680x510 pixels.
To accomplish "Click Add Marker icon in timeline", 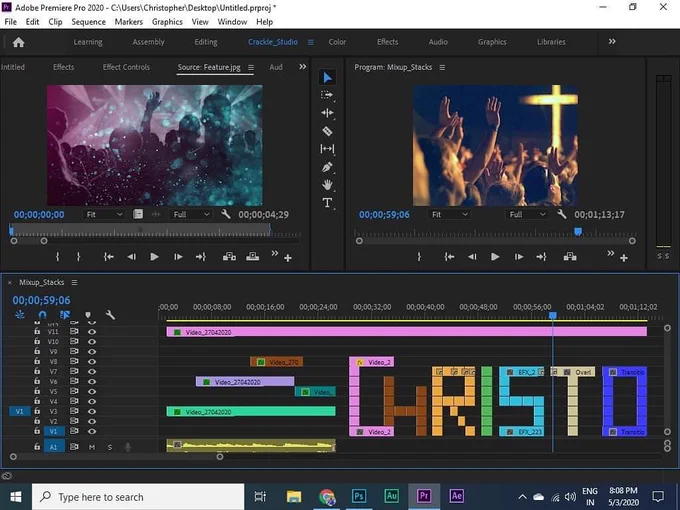I will (88, 315).
